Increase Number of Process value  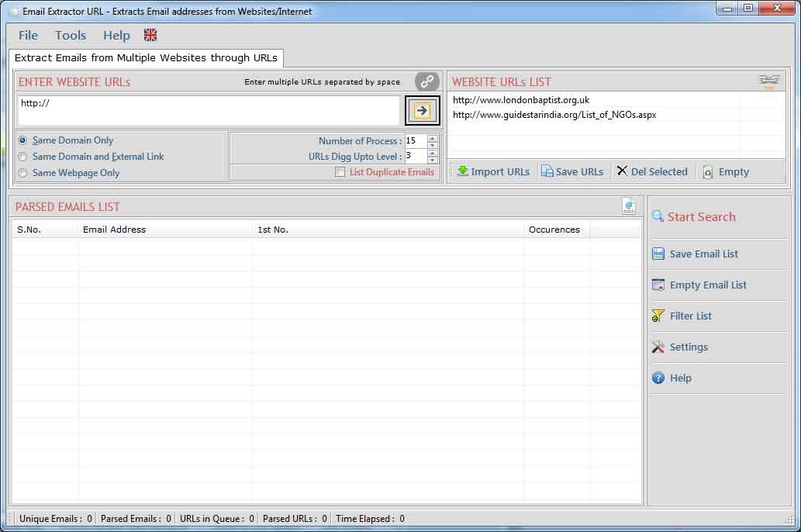tap(432, 138)
